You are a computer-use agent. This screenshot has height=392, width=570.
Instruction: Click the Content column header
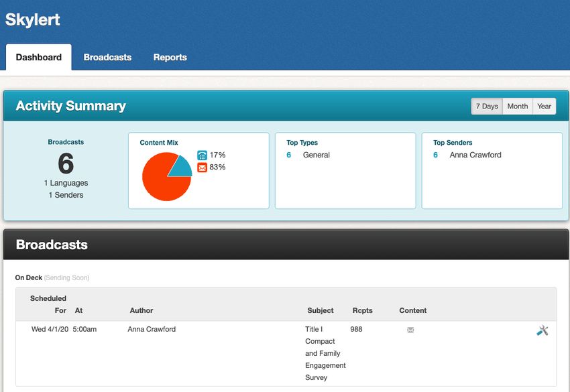pyautogui.click(x=413, y=310)
